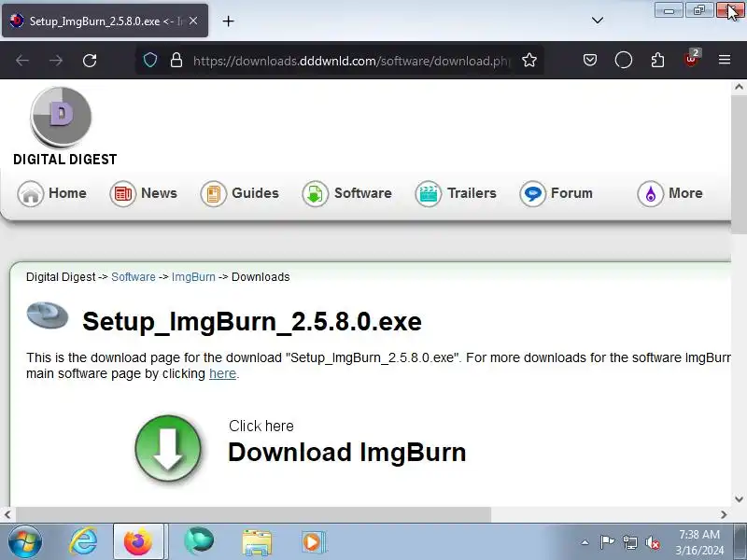Open the Extensions puzzle icon

[x=657, y=61]
